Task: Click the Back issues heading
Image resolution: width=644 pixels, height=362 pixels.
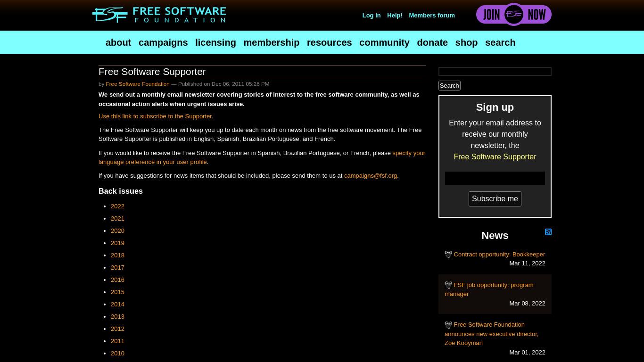Action: 121,191
